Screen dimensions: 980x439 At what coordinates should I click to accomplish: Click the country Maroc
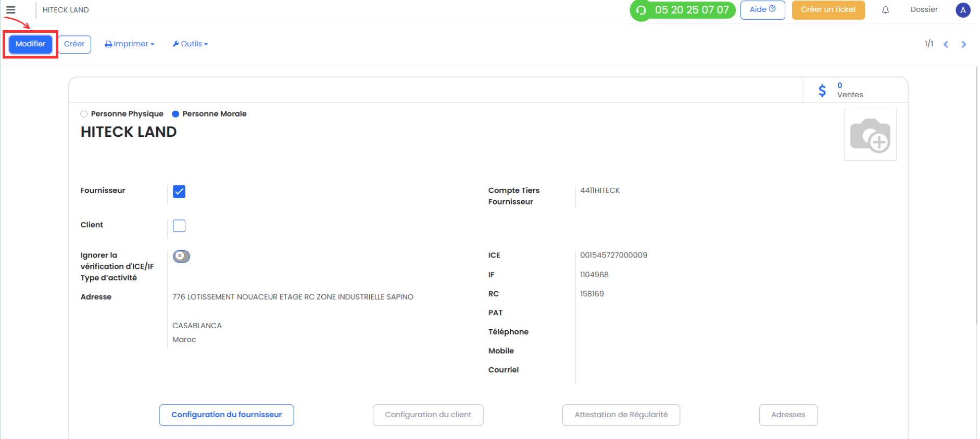click(184, 340)
